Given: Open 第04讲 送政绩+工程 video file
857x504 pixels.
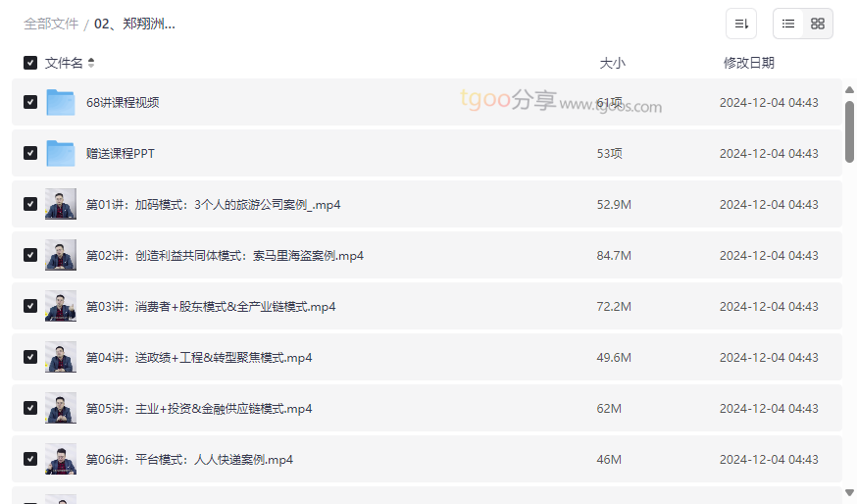Looking at the screenshot, I should [199, 358].
